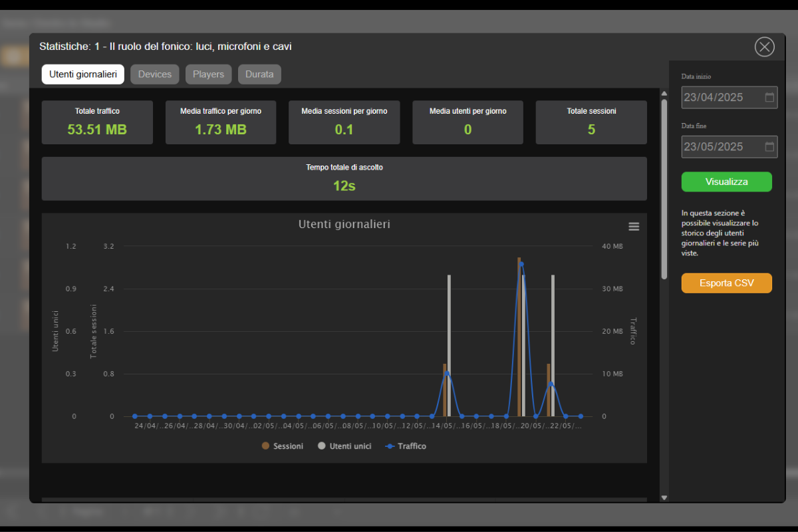Viewport: 798px width, 532px height.
Task: Open calendar picker for Data inizio
Action: (769, 97)
